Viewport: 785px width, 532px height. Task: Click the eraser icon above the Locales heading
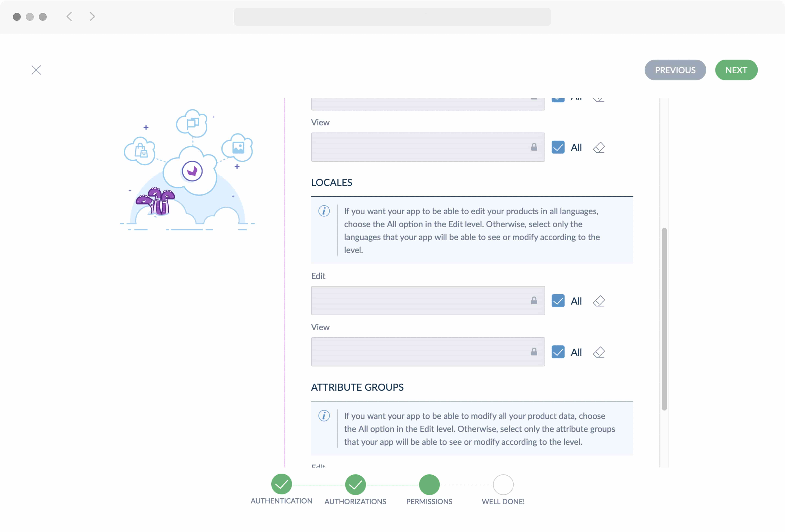click(x=598, y=148)
